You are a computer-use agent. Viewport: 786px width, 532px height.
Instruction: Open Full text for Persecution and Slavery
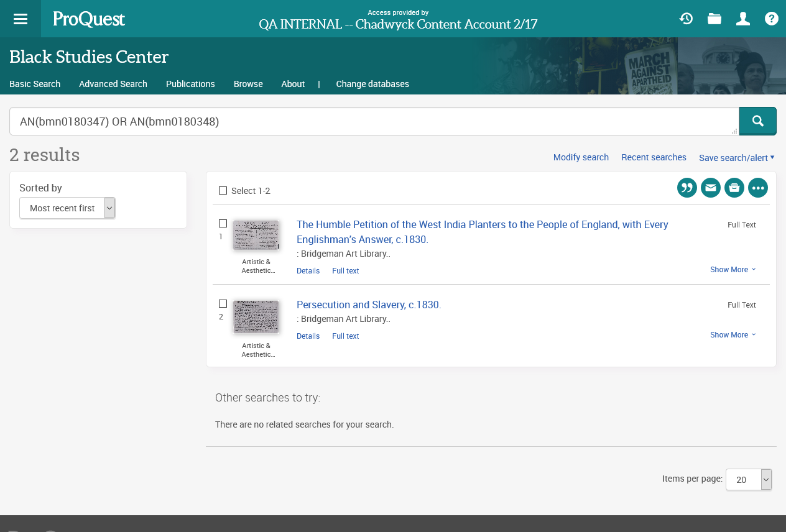point(346,336)
